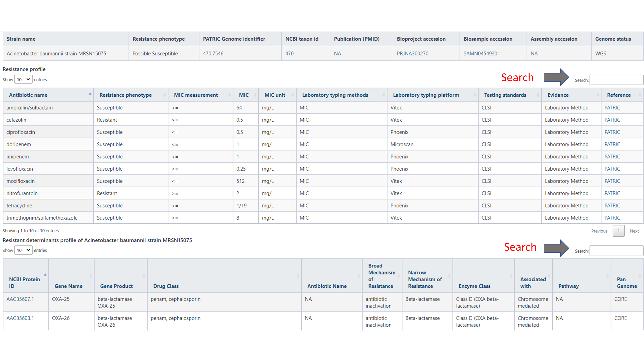Open Resistant determinants entries count dropdown
This screenshot has width=644, height=362.
[x=23, y=250]
